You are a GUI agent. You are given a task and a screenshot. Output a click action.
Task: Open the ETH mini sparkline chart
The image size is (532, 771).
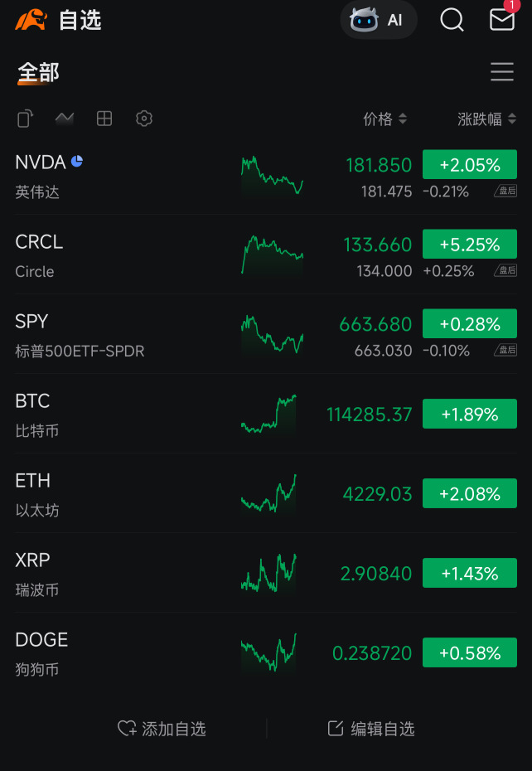pos(268,493)
